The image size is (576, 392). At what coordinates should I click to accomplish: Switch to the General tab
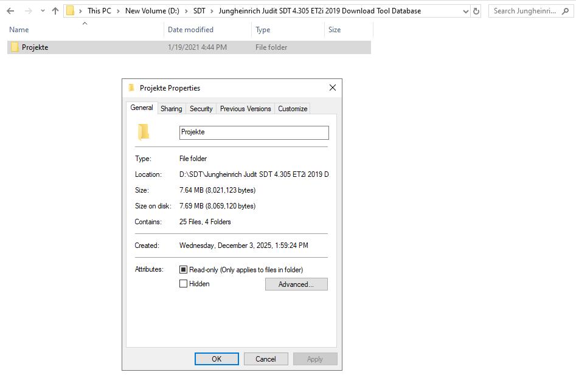click(x=142, y=108)
